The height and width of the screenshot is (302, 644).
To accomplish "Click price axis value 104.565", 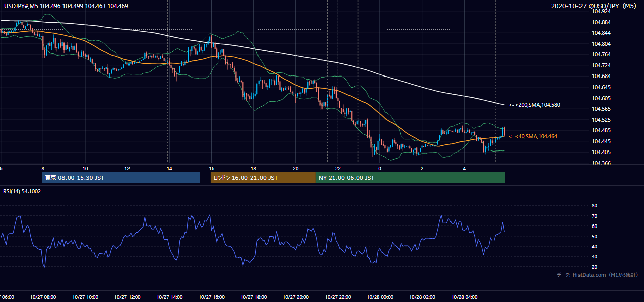I will click(x=601, y=109).
